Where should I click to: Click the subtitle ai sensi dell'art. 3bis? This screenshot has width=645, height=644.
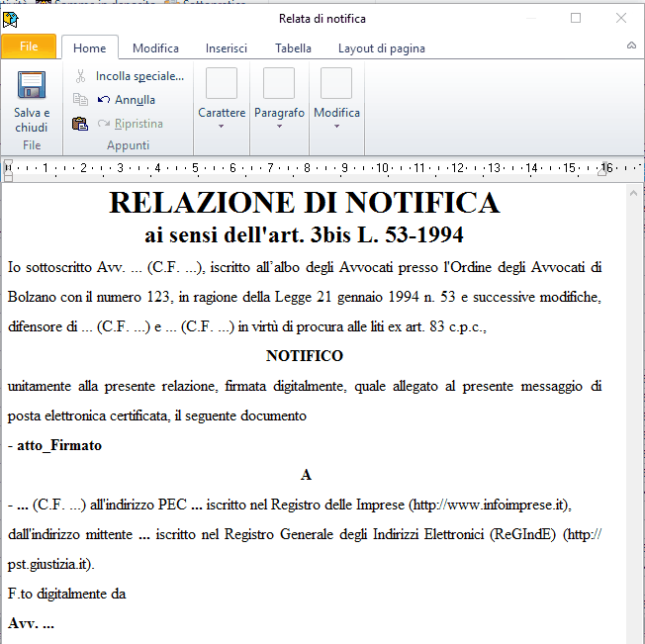304,234
